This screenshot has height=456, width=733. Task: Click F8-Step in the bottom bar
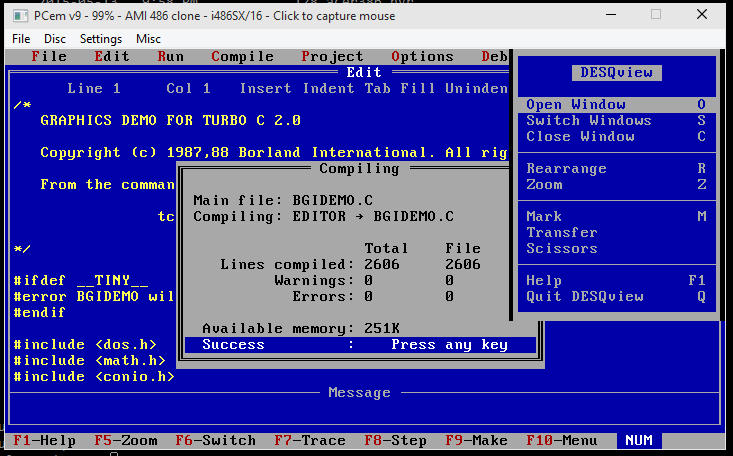pyautogui.click(x=395, y=441)
